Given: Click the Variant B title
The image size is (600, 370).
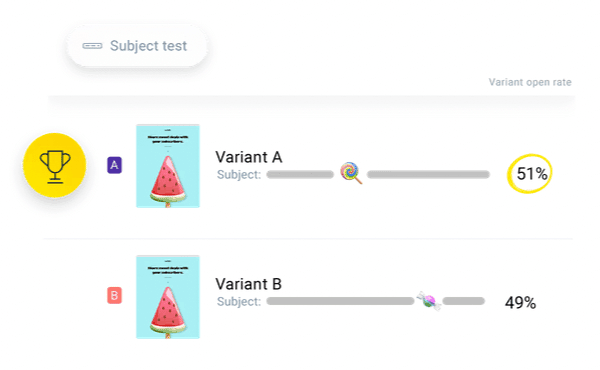Looking at the screenshot, I should point(249,284).
